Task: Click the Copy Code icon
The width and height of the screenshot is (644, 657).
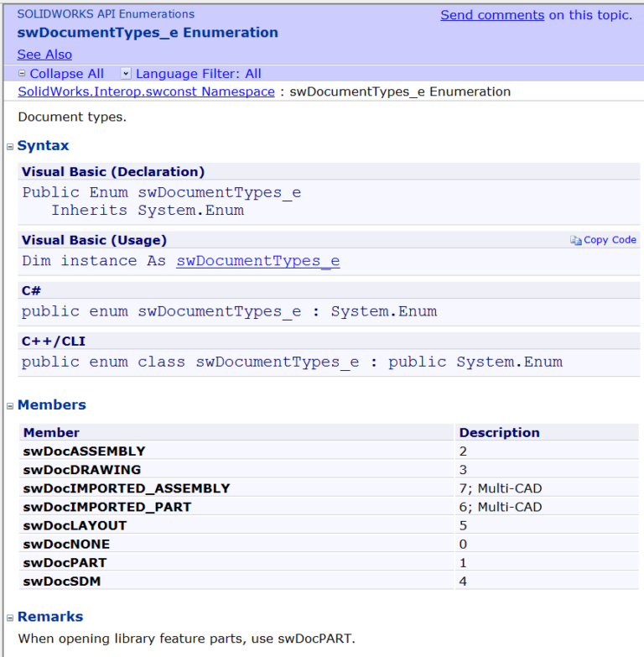Action: click(575, 240)
